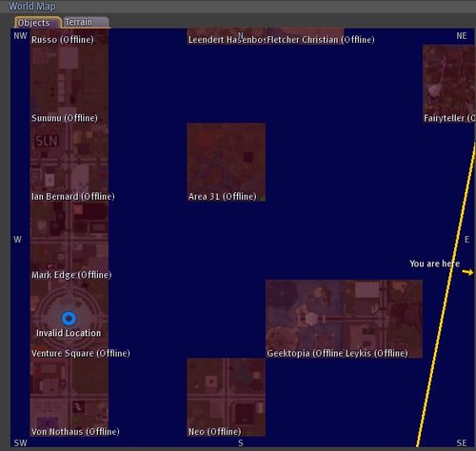The image size is (476, 451).
Task: Click the blue Invalid Location circle marker
Action: click(69, 318)
